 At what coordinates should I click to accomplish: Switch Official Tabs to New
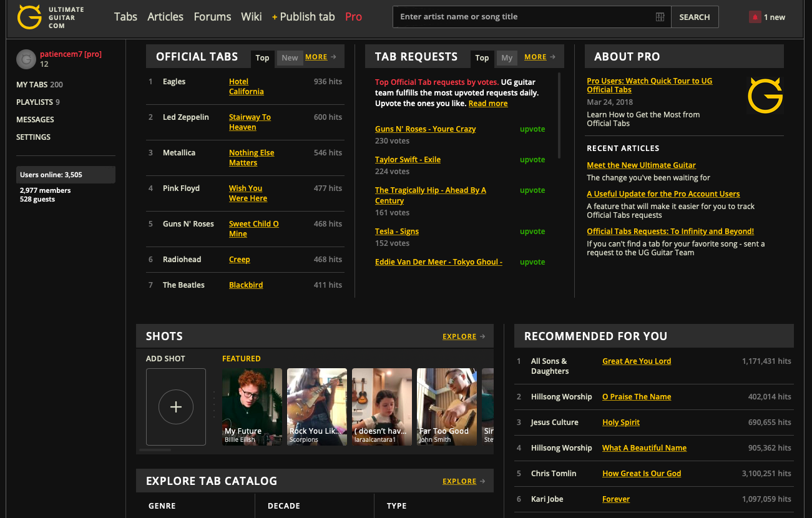(x=290, y=58)
